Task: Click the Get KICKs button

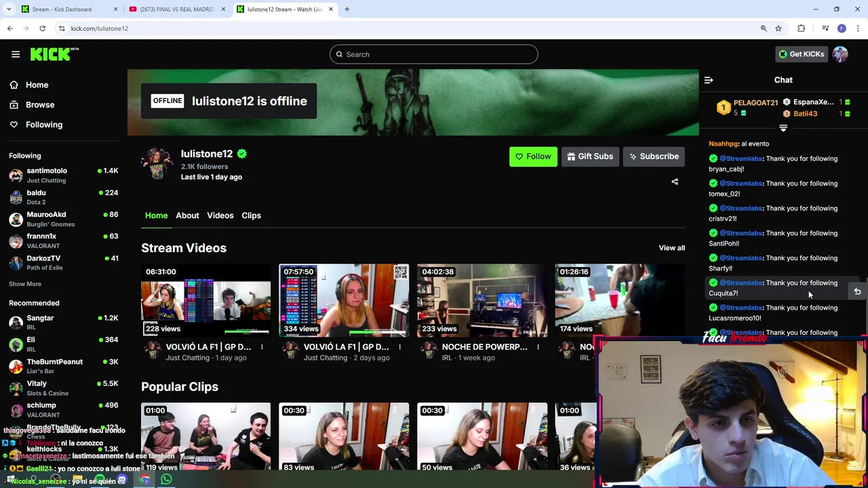Action: [x=802, y=54]
